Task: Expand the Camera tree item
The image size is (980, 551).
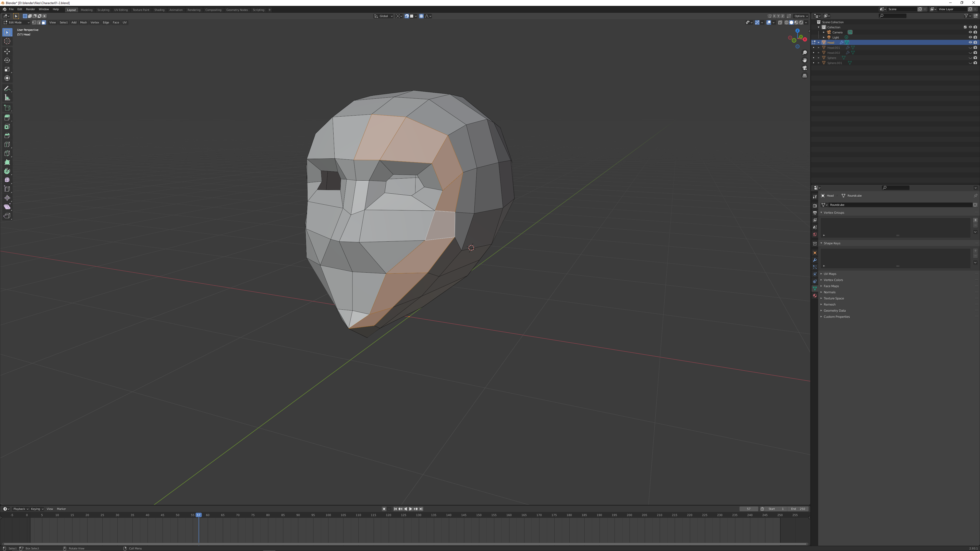Action: pyautogui.click(x=824, y=32)
